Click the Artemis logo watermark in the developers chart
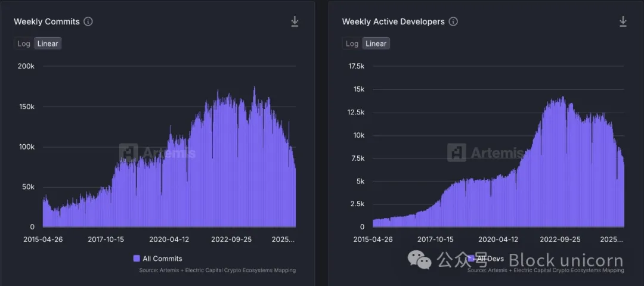 pos(457,153)
